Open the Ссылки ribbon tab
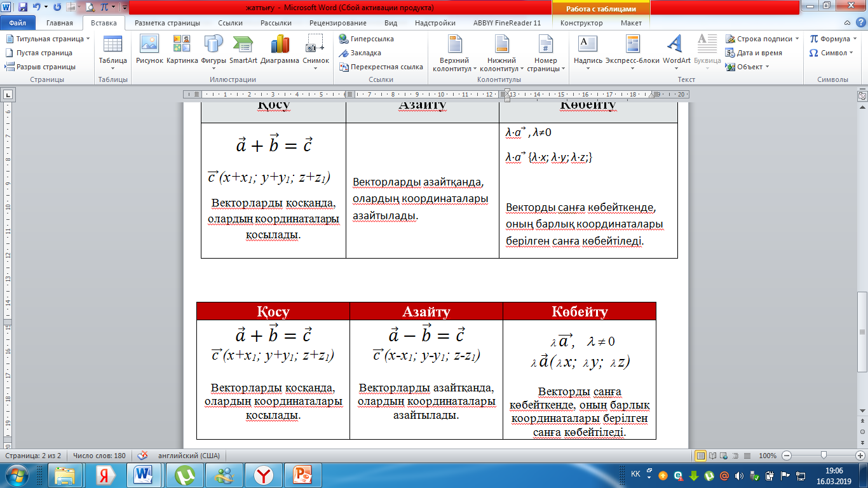 [x=230, y=23]
